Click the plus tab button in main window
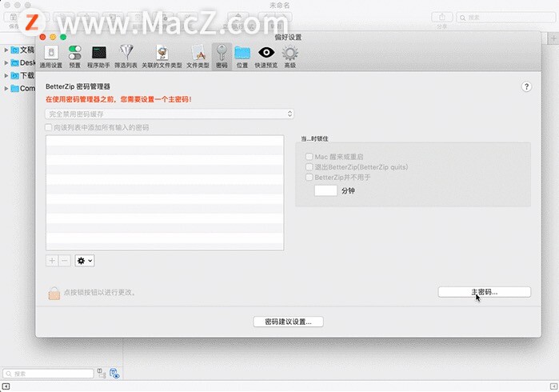Viewport: 559px width, 392px height. click(553, 38)
